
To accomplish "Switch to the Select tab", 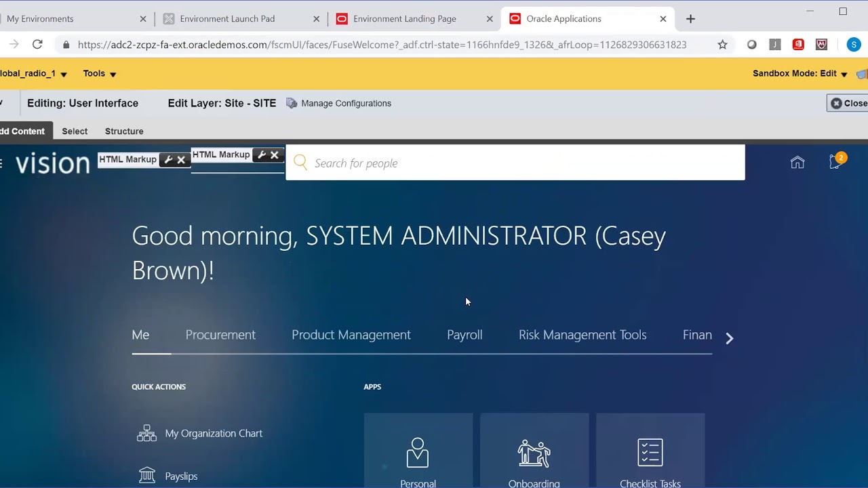I will click(x=75, y=131).
